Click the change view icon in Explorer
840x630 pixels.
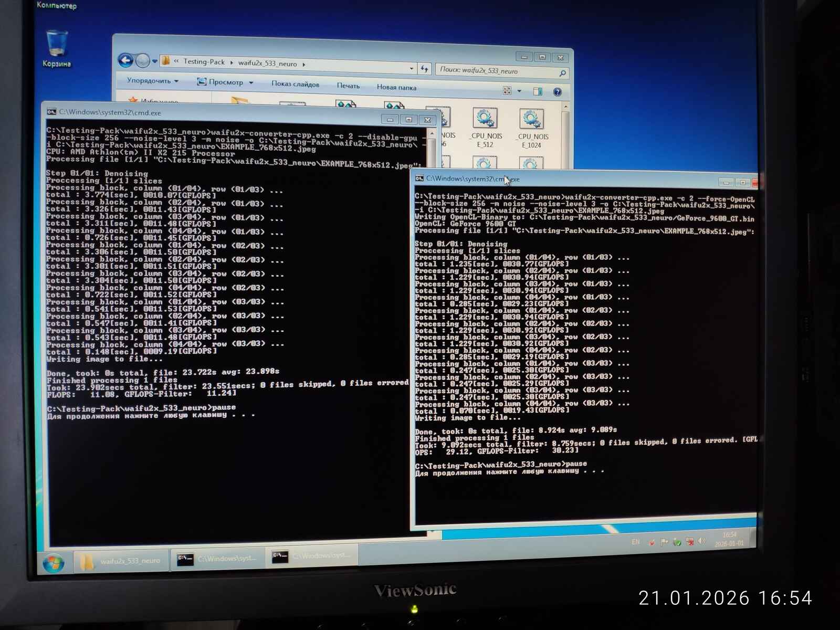tap(507, 91)
